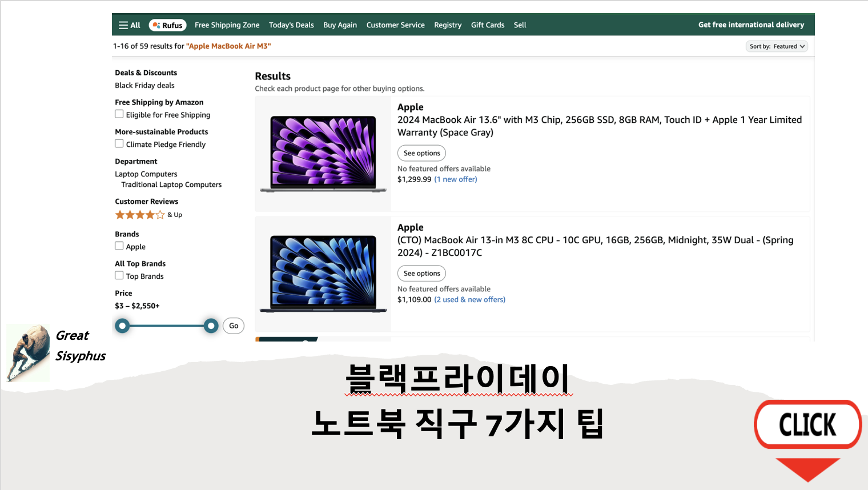Open the Sort by Featured dropdown
The width and height of the screenshot is (868, 490).
pos(777,46)
